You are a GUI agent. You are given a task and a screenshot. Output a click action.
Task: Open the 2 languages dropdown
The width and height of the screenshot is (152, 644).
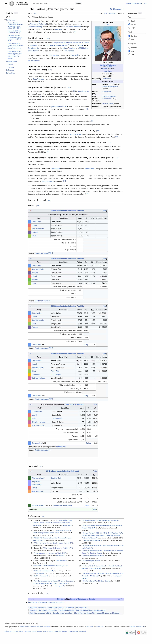click(117, 9)
